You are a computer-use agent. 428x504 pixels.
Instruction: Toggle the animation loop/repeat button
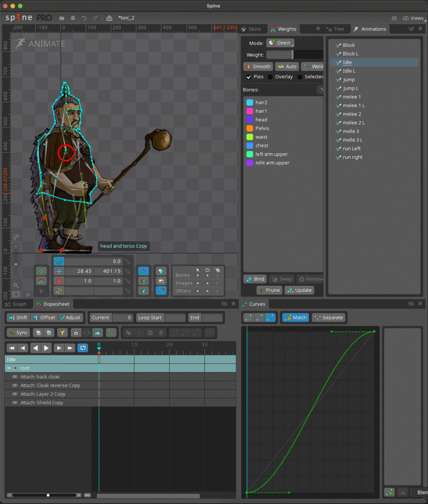(x=83, y=348)
